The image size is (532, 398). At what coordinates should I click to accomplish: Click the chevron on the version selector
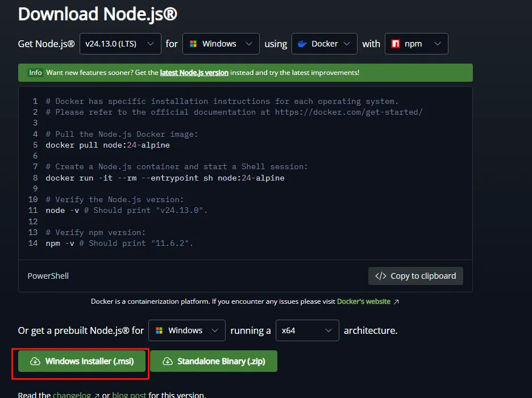point(150,44)
